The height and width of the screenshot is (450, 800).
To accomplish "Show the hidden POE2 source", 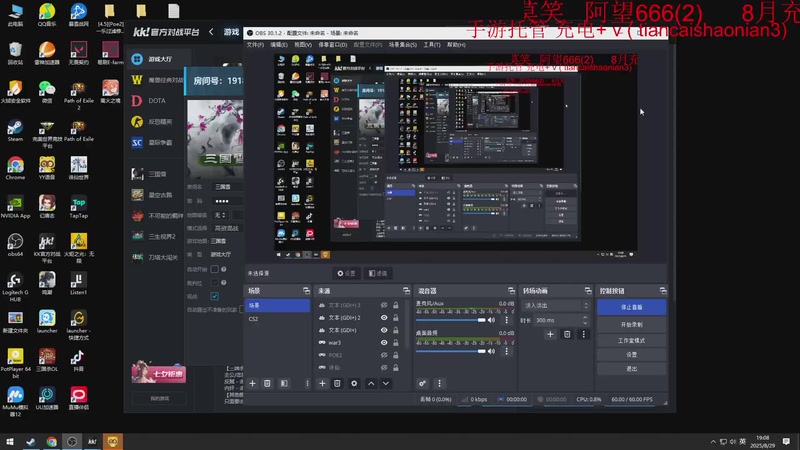I will 384,355.
